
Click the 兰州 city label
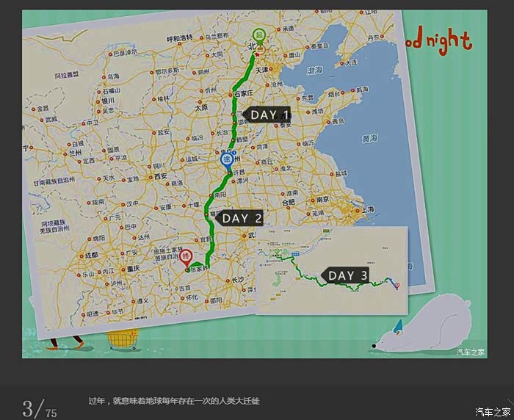pos(75,153)
